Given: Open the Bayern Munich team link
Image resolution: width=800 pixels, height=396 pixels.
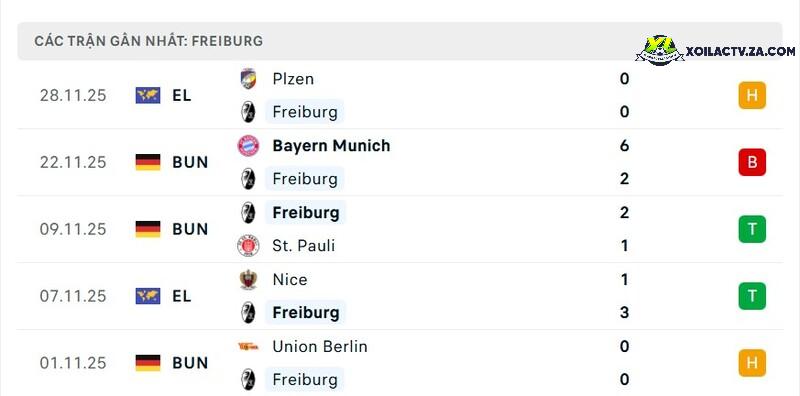Looking at the screenshot, I should (331, 146).
